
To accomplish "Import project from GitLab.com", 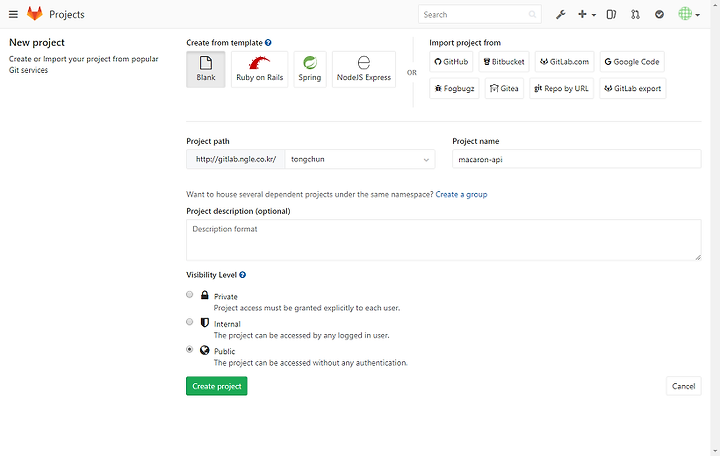I will pos(564,62).
